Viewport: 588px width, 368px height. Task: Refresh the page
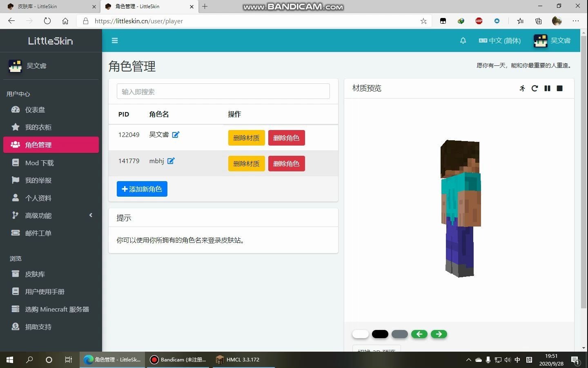(x=47, y=21)
